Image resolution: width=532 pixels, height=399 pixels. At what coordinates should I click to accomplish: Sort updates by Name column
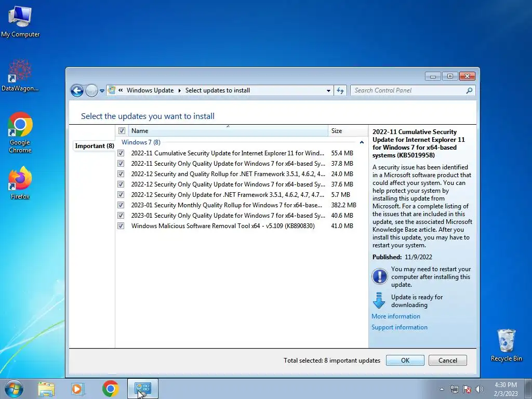pos(228,130)
